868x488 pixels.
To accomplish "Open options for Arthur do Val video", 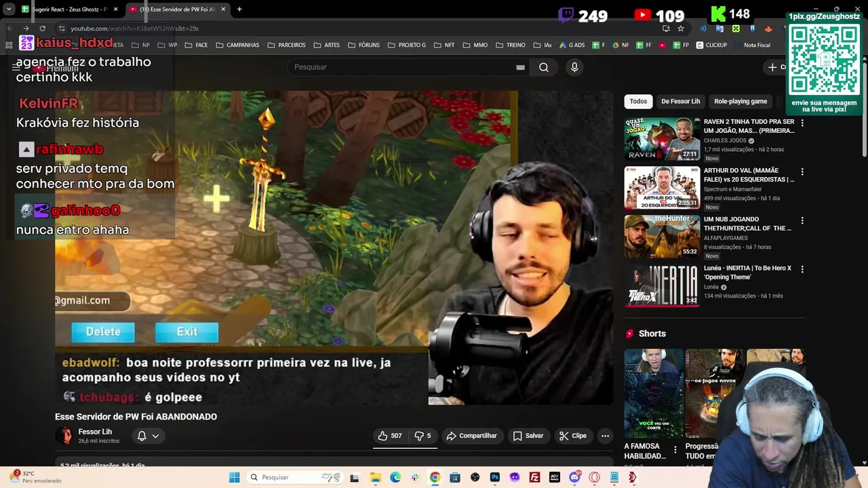I will point(802,171).
